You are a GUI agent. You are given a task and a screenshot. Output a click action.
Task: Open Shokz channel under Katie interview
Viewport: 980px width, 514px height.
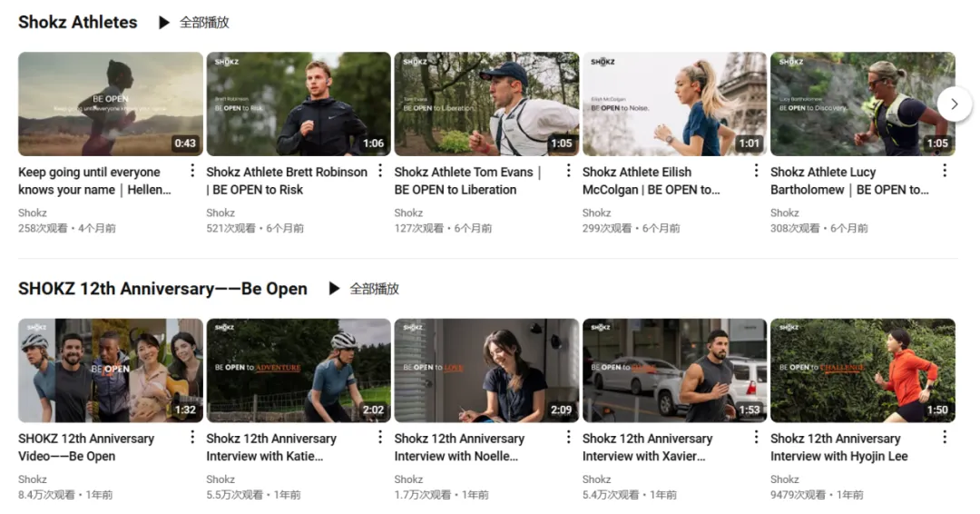pyautogui.click(x=220, y=479)
